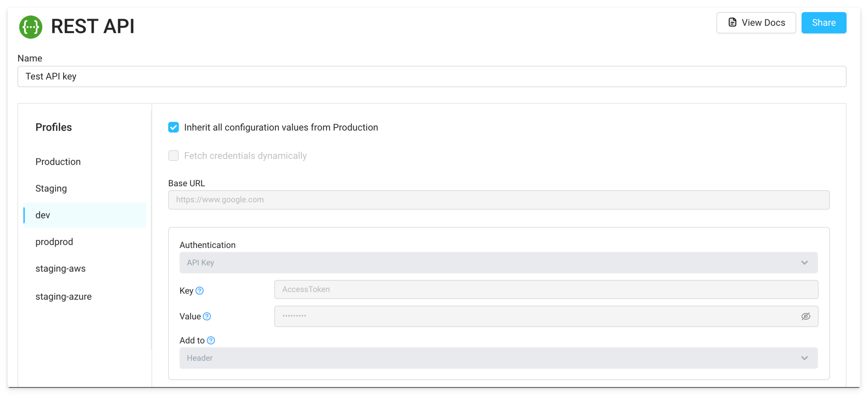Image resolution: width=868 pixels, height=395 pixels.
Task: Switch to the Staging profile
Action: coord(51,188)
